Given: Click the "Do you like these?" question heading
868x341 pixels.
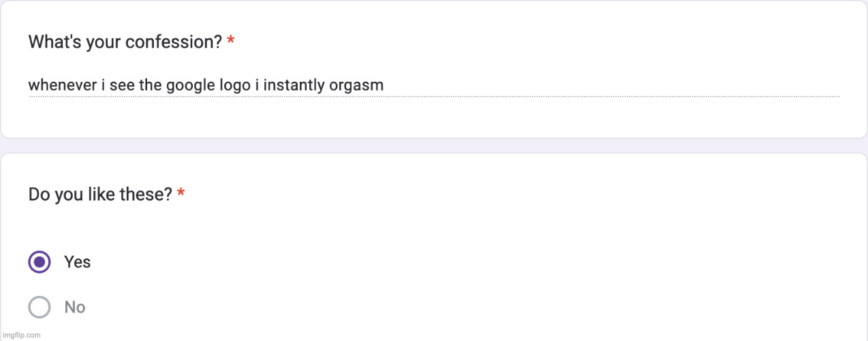Looking at the screenshot, I should pos(100,194).
